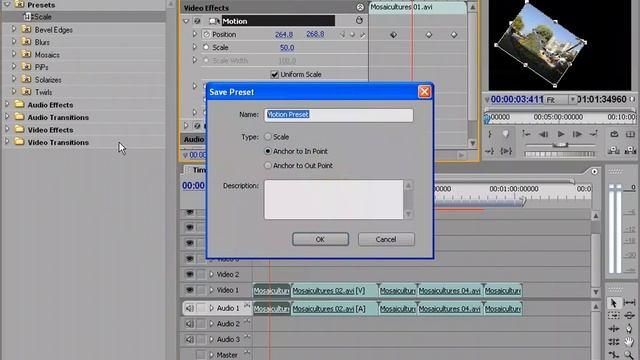Select the Zoom magnifier tool
The width and height of the screenshot is (640, 360).
[x=629, y=355]
